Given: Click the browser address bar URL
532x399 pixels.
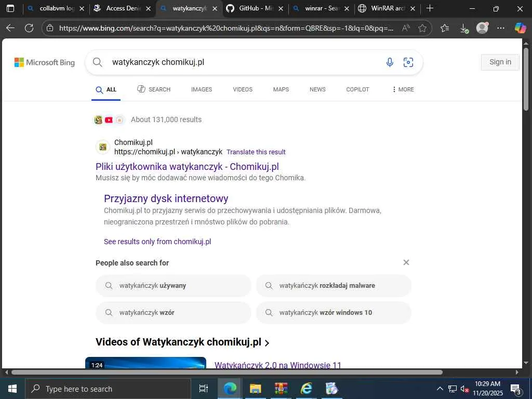Looking at the screenshot, I should [x=227, y=28].
